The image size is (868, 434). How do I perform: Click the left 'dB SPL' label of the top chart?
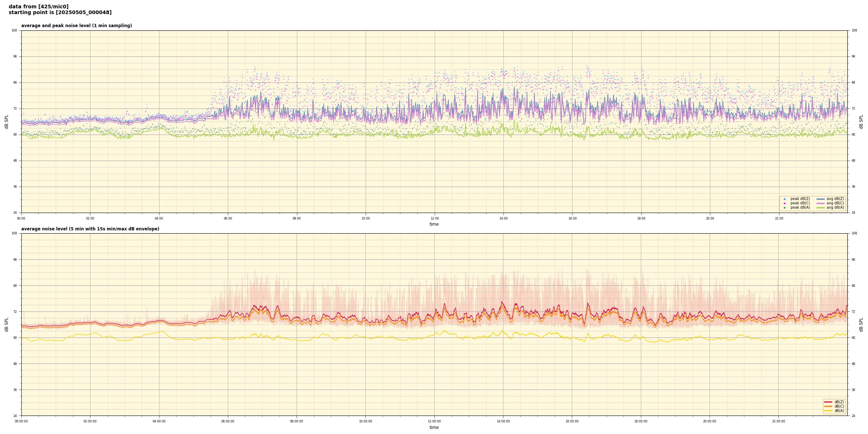point(7,122)
